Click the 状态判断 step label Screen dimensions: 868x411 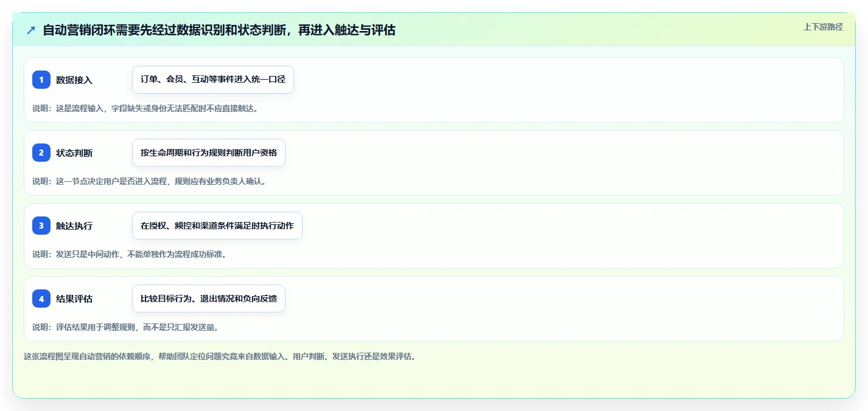tap(74, 153)
